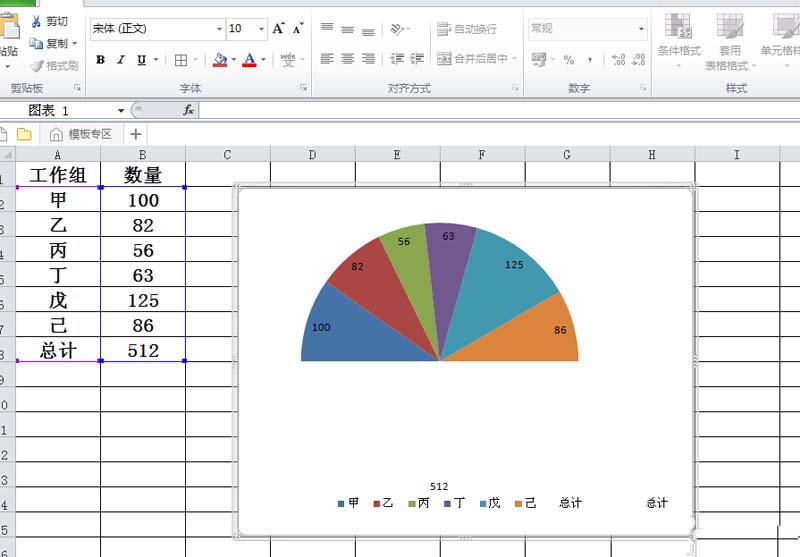Click the Paste clipboard icon
This screenshot has width=800, height=557.
pyautogui.click(x=9, y=27)
